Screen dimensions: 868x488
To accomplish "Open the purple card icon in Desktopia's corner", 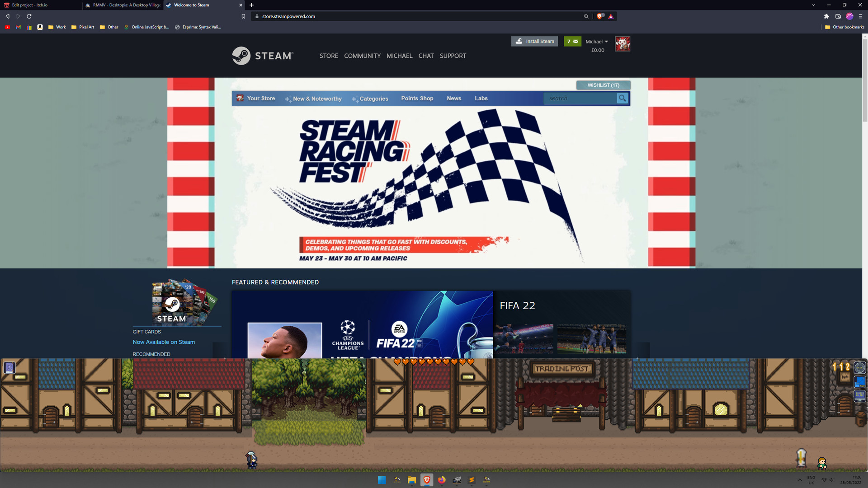I will pos(9,367).
